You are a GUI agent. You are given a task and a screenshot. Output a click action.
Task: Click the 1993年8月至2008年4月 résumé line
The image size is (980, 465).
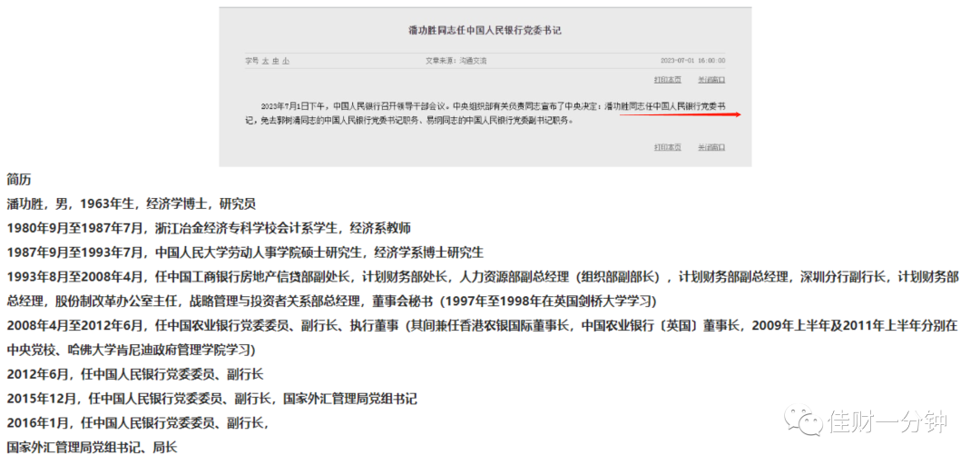coord(483,277)
